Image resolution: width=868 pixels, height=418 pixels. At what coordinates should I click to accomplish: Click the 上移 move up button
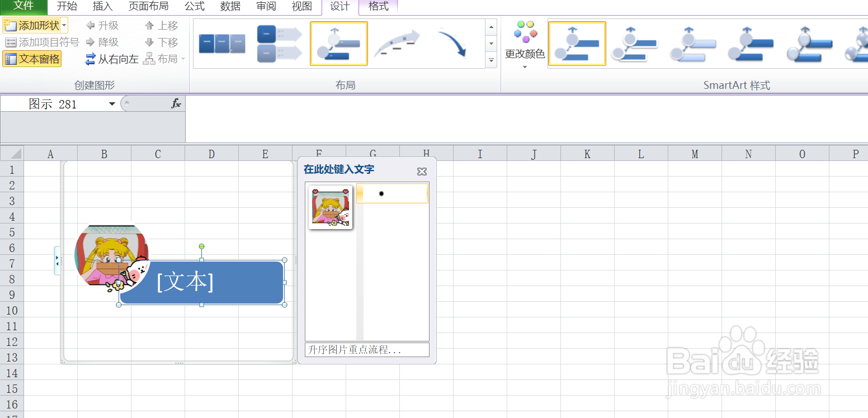(x=161, y=25)
